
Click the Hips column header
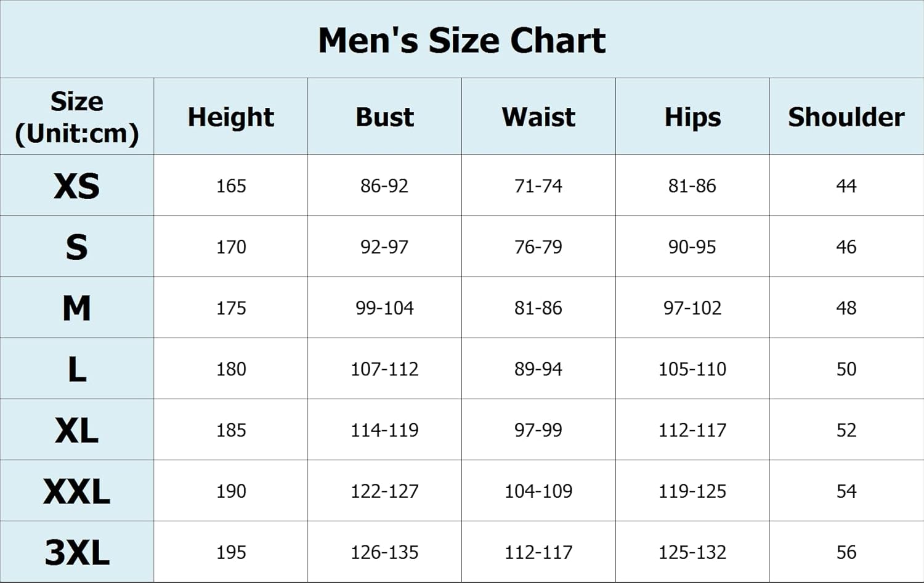tap(692, 117)
